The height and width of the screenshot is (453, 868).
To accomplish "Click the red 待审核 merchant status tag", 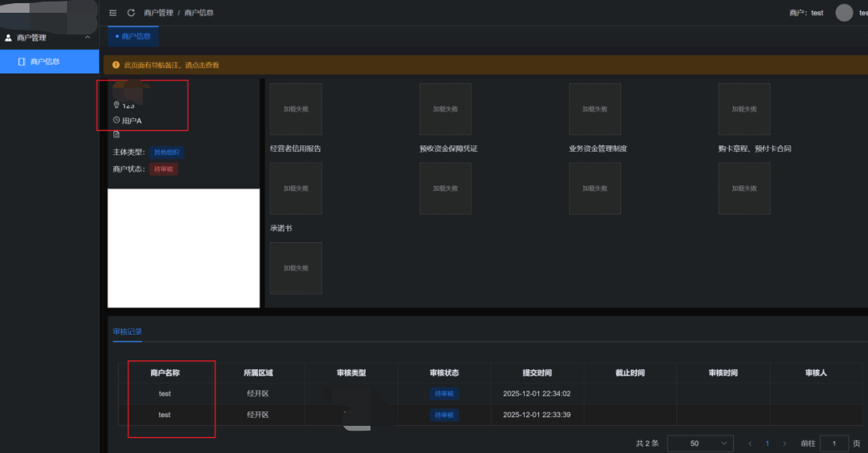I will point(164,169).
